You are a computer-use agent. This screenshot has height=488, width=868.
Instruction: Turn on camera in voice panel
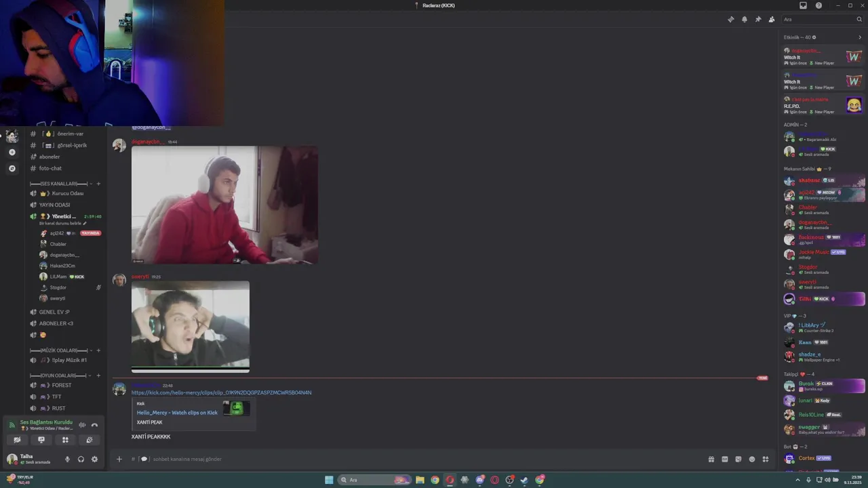tap(17, 440)
